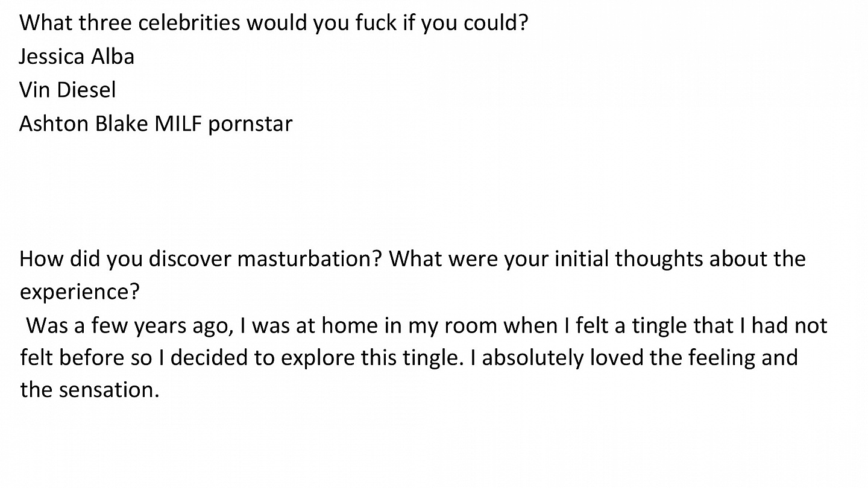Click the word 'Alba' in the second line
The image size is (868, 488).
coord(113,56)
